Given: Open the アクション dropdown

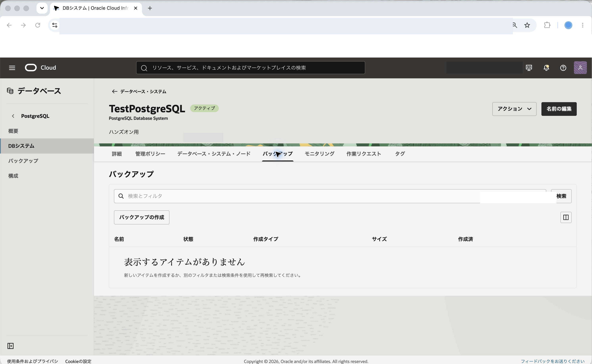Looking at the screenshot, I should click(514, 109).
